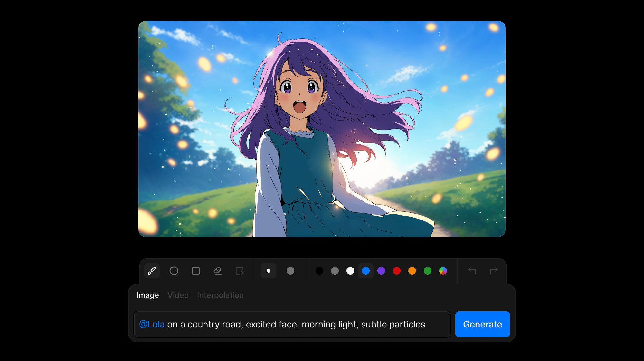Pick the red color swatch
644x361 pixels.
(396, 271)
